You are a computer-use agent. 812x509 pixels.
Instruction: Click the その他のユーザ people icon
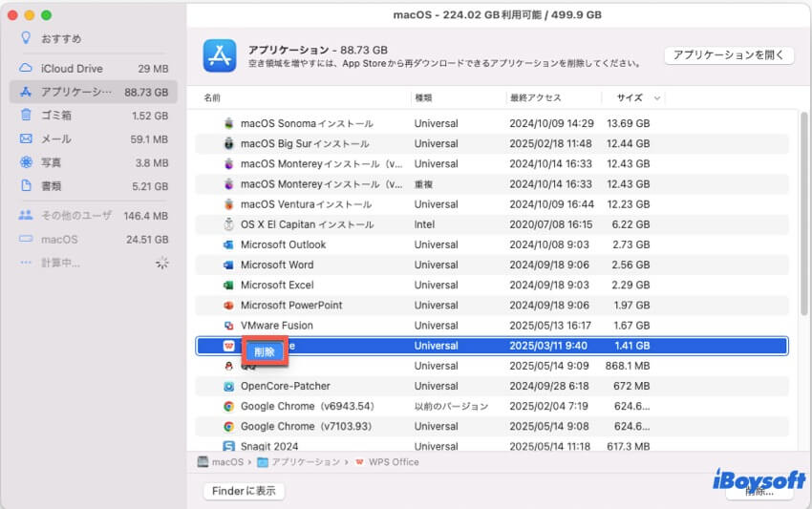[26, 215]
